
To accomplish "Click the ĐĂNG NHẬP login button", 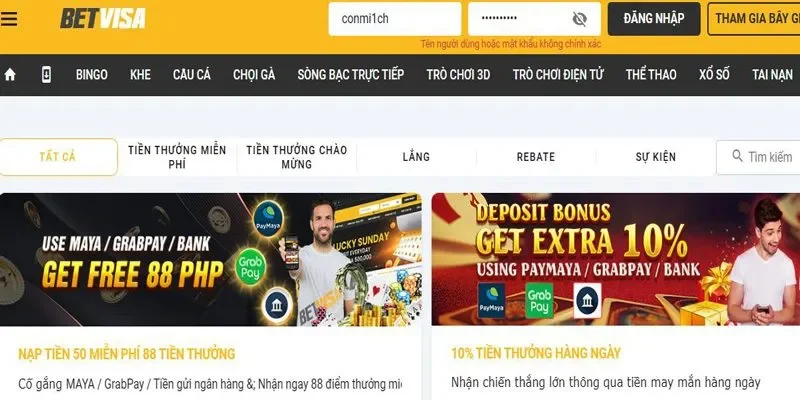I will (654, 19).
